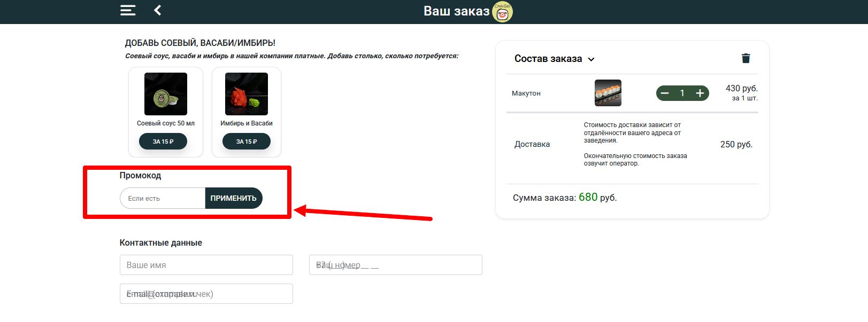The width and height of the screenshot is (868, 322).
Task: Click the ДОБАВЬ СОЕВЫЙ, ВАСАБИ/ИМБИРЬ heading
Action: [x=200, y=43]
